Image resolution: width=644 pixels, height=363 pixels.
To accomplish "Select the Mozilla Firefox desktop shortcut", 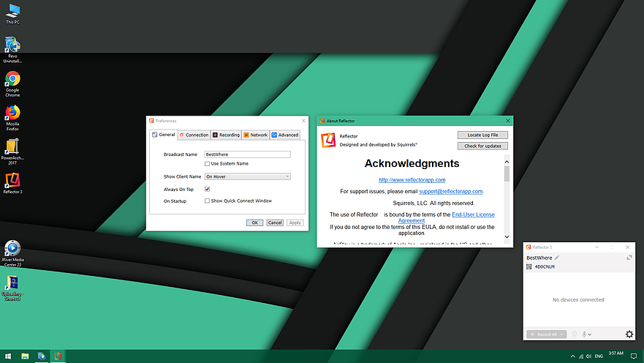I will (x=12, y=118).
